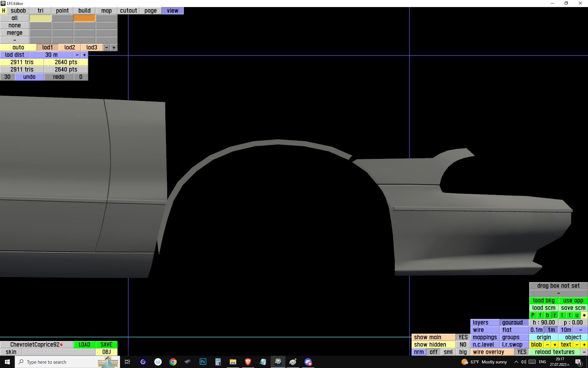Click the yellow layer color swatch

click(40, 18)
